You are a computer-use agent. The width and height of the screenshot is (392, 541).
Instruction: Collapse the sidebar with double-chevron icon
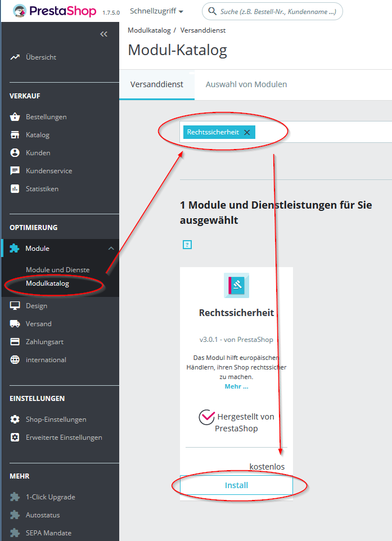103,34
